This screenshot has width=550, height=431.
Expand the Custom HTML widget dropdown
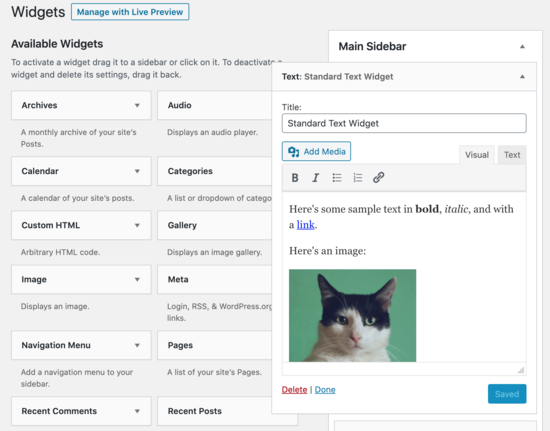(137, 225)
